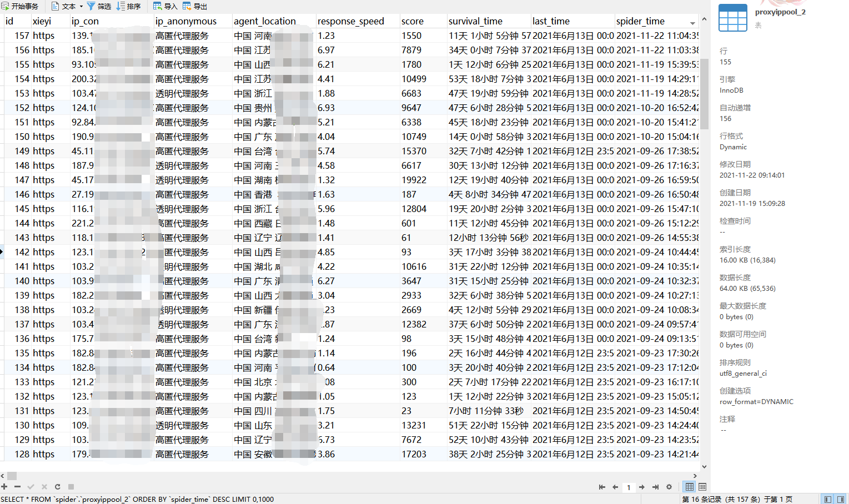Screen dimensions: 849x504
Task: Select response_speed cell 6.97
Action: click(x=358, y=50)
